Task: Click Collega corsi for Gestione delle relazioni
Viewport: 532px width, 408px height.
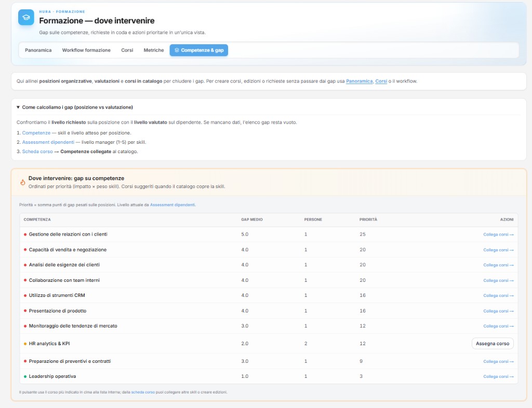Action: (498, 235)
